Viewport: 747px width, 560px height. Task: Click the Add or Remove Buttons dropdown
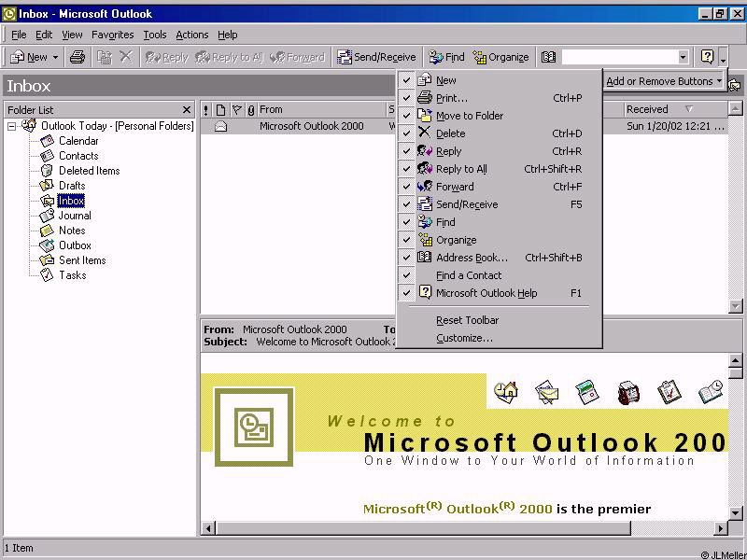pyautogui.click(x=664, y=81)
